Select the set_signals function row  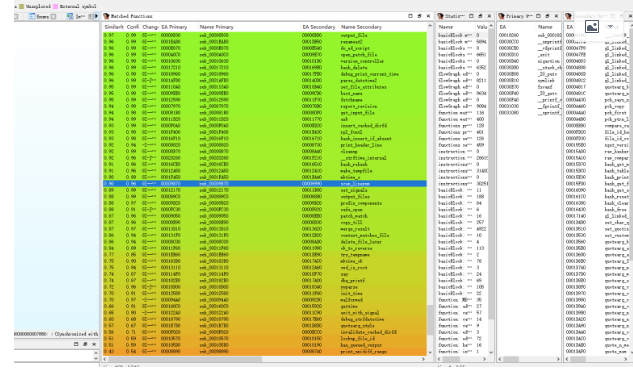pos(264,190)
